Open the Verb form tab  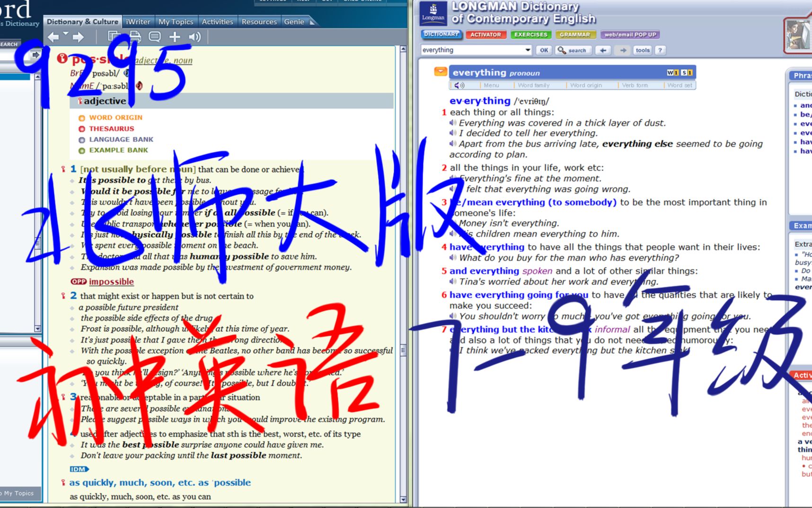635,85
